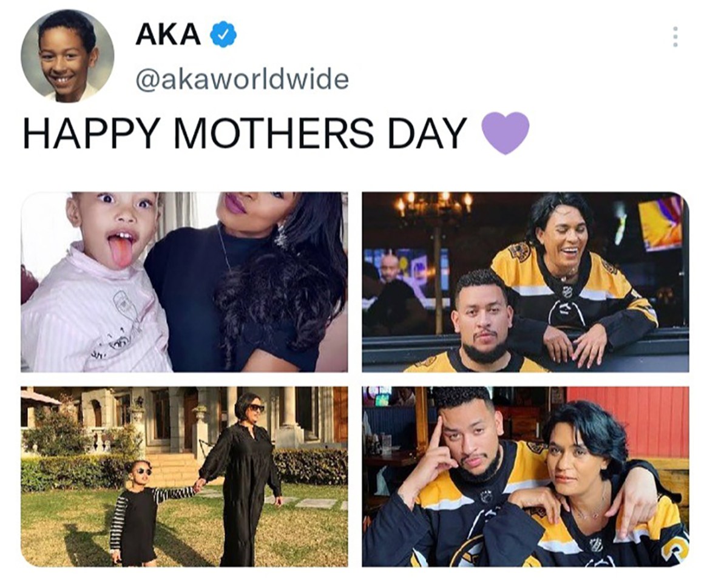Click the colorful TV screen in bar photo
710x588 pixels.
pos(662,223)
